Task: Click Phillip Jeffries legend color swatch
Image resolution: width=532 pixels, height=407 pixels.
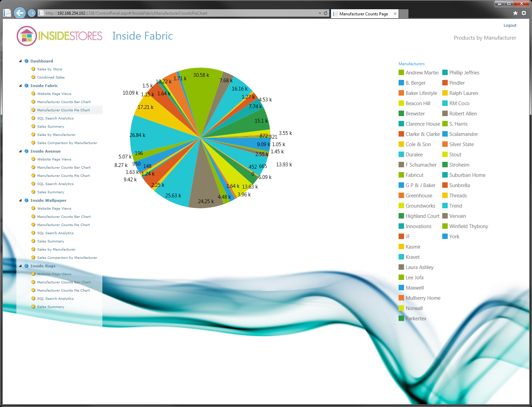Action: [x=445, y=72]
